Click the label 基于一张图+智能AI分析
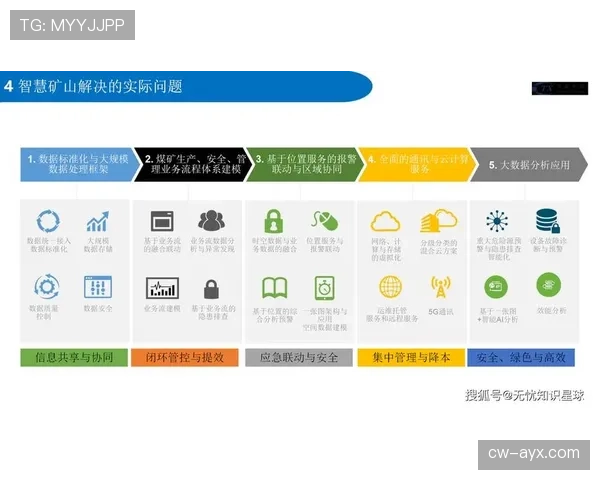600x480 pixels. [497, 315]
